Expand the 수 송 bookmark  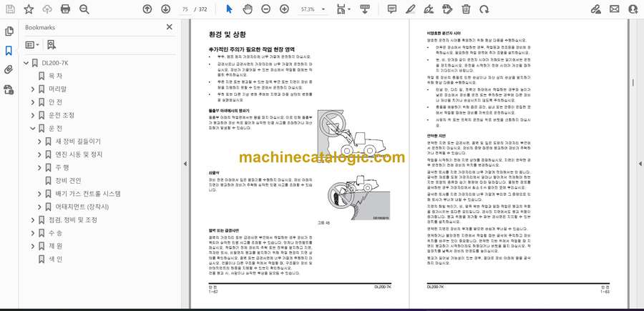click(x=33, y=233)
